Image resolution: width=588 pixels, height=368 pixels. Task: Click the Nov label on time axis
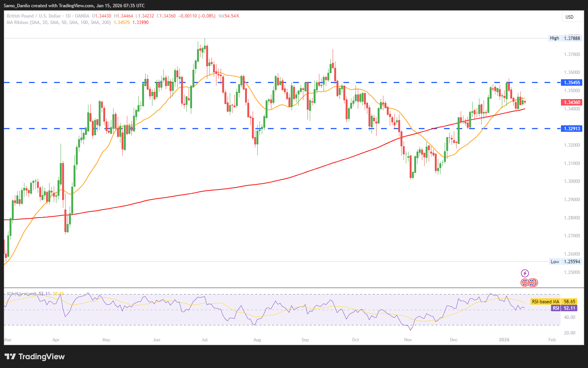click(408, 340)
